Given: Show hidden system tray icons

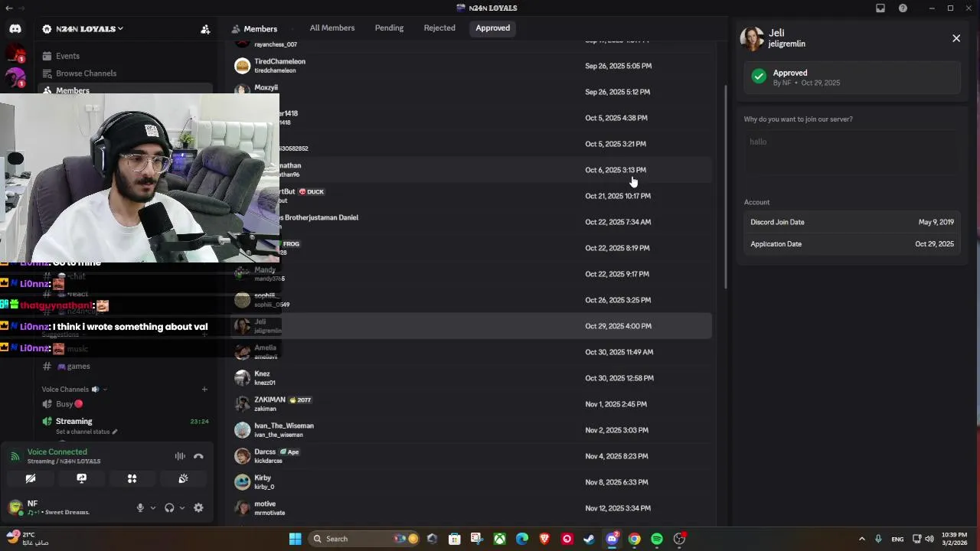Looking at the screenshot, I should (x=861, y=539).
